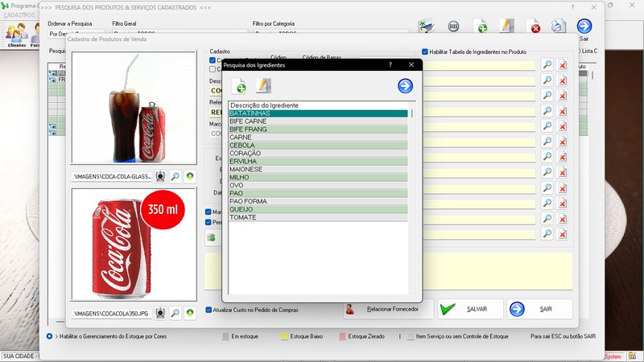The image size is (644, 362).
Task: Click the supplier person icon beside Relacionar Fornecedor
Action: click(350, 309)
